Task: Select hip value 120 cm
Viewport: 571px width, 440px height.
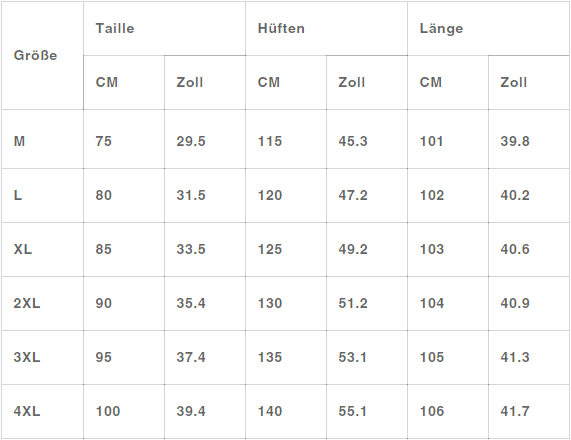Action: (270, 195)
